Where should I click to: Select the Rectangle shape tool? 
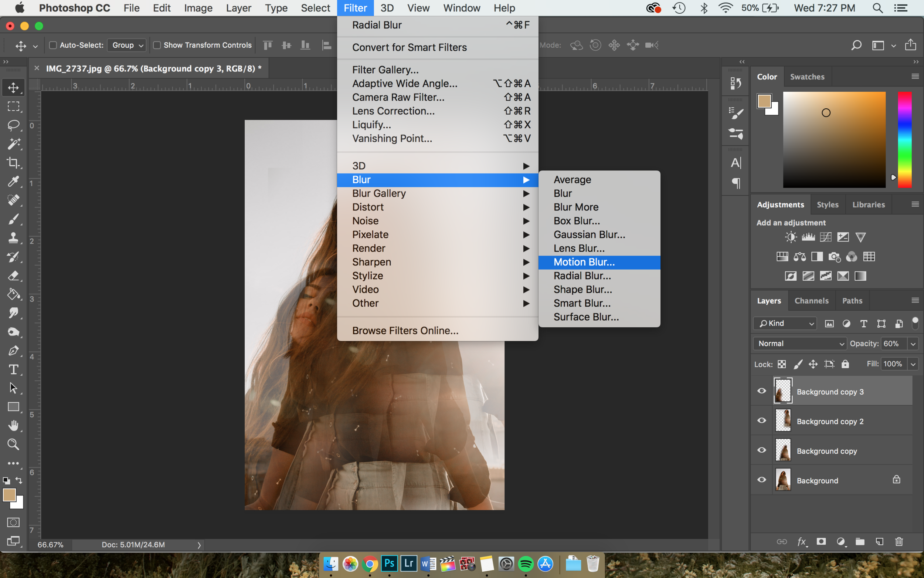click(x=13, y=407)
